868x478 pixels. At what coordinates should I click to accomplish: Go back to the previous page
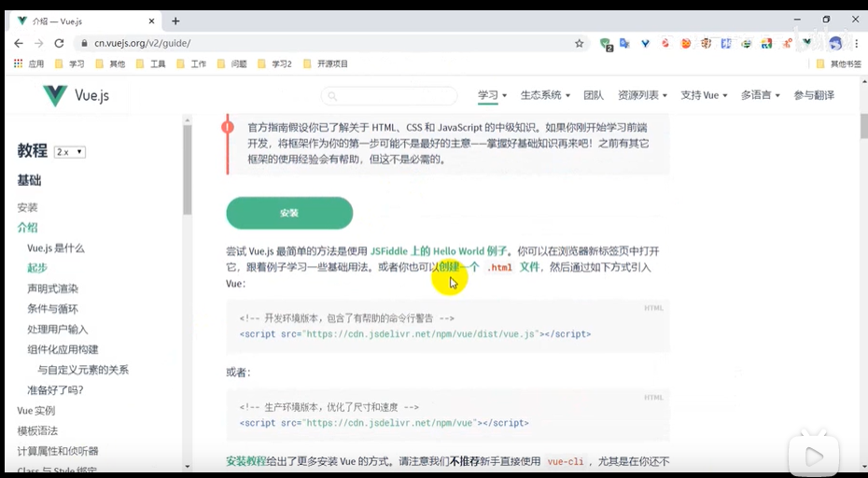coord(19,43)
